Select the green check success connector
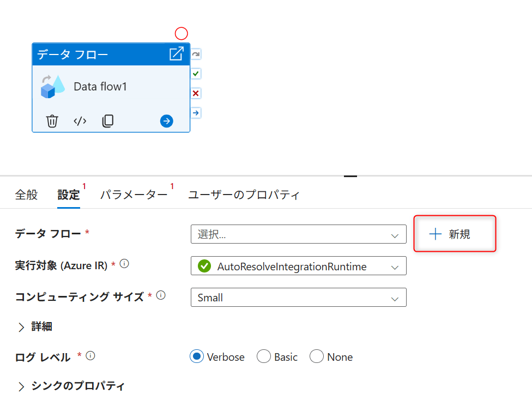 pos(196,74)
